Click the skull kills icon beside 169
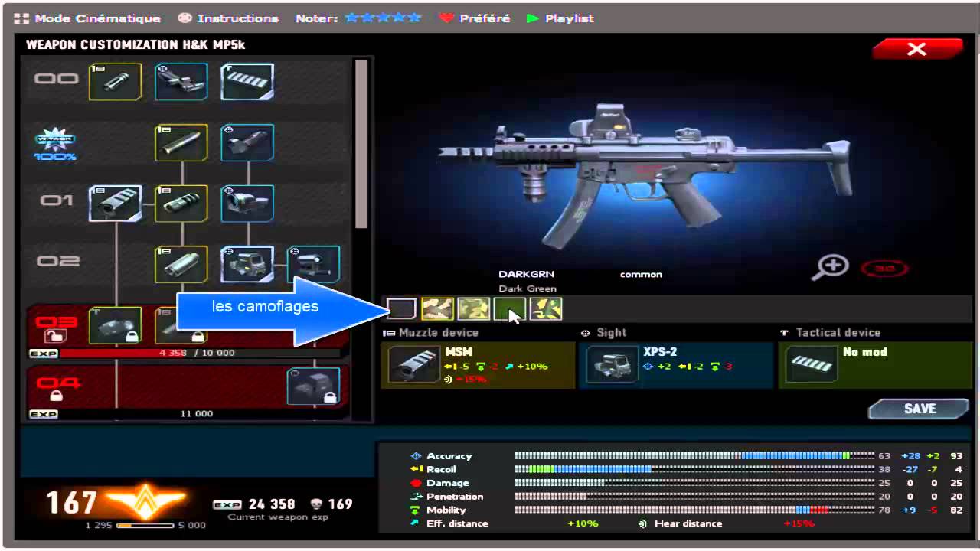This screenshot has height=551, width=980. (316, 504)
